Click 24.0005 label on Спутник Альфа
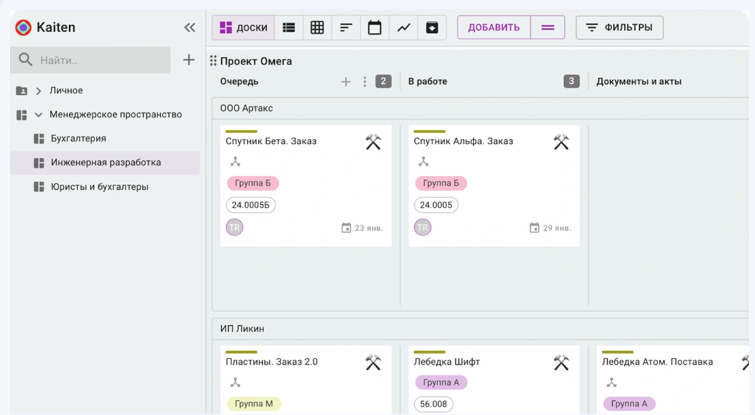 tap(436, 205)
